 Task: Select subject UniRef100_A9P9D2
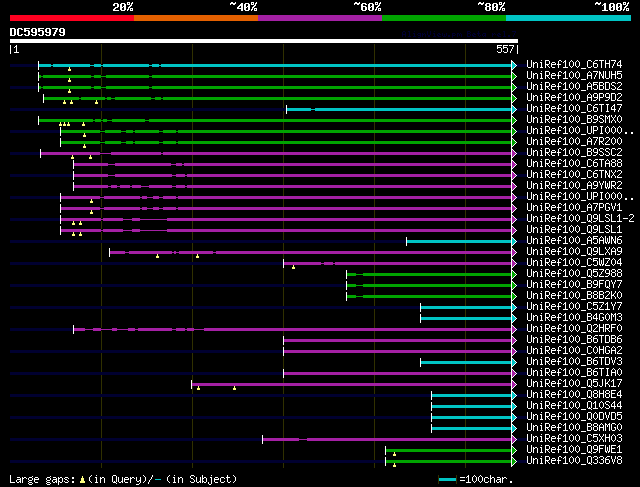click(x=574, y=98)
